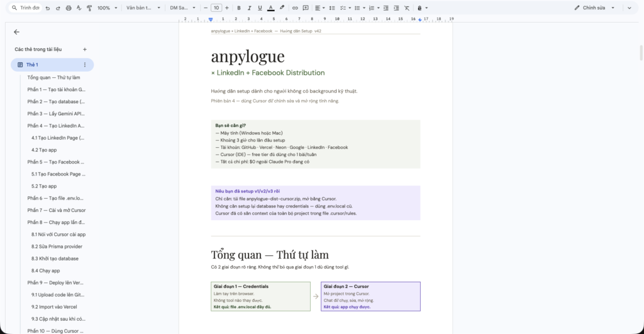Go to Phần 7 — Cài và mở Cursor
Image resolution: width=644 pixels, height=334 pixels.
57,210
